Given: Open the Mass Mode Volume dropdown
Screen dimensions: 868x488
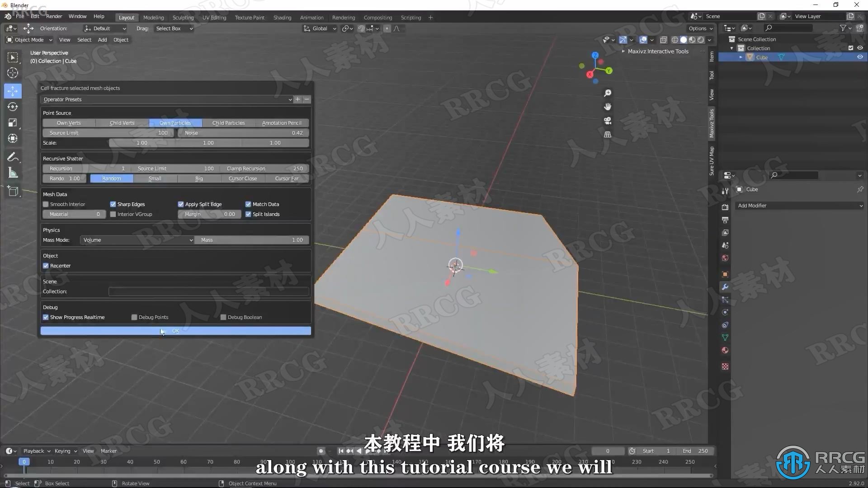Looking at the screenshot, I should click(x=138, y=239).
